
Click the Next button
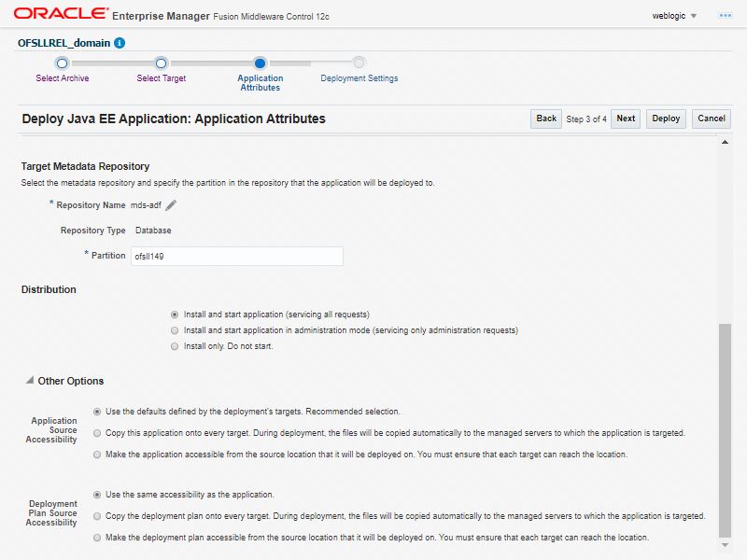click(x=626, y=119)
